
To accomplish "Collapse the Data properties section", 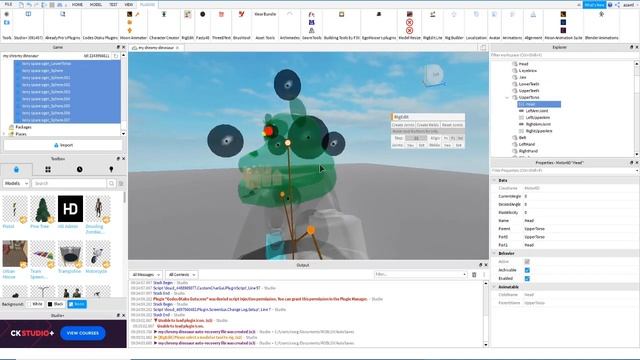I will pyautogui.click(x=494, y=180).
